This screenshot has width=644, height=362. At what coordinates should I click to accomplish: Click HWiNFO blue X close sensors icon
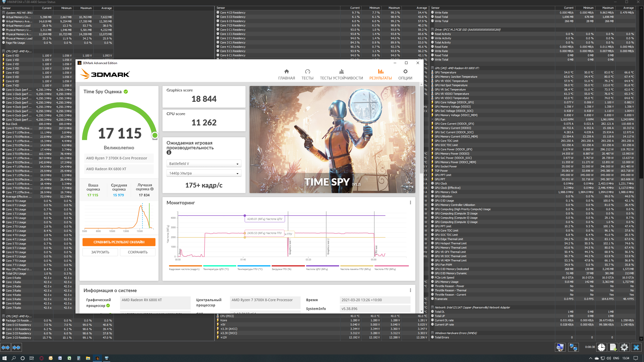636,347
